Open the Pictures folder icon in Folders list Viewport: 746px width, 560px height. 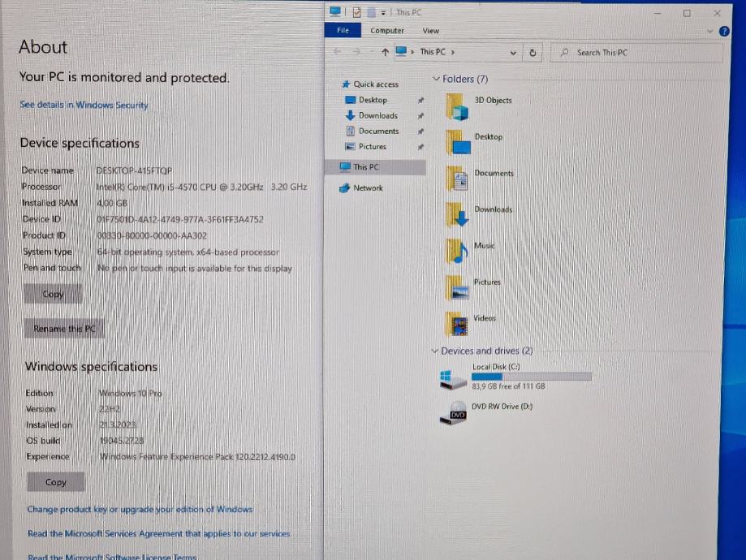[457, 287]
